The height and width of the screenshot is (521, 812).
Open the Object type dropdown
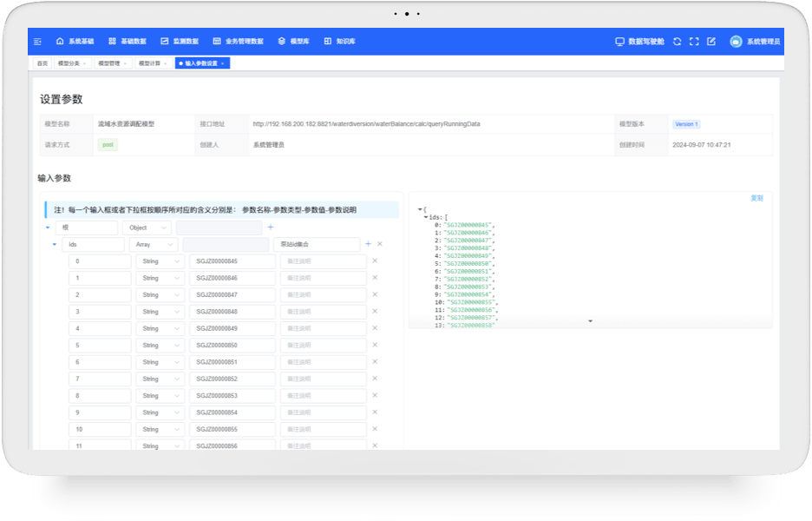coord(147,228)
